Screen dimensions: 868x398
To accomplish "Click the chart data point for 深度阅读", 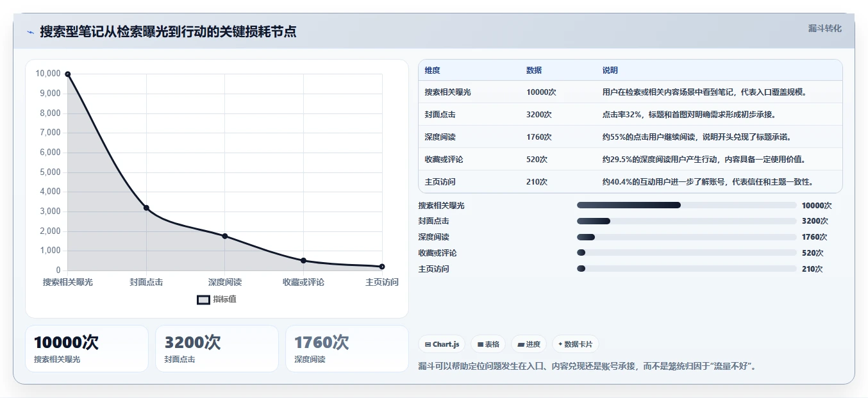I will [225, 236].
